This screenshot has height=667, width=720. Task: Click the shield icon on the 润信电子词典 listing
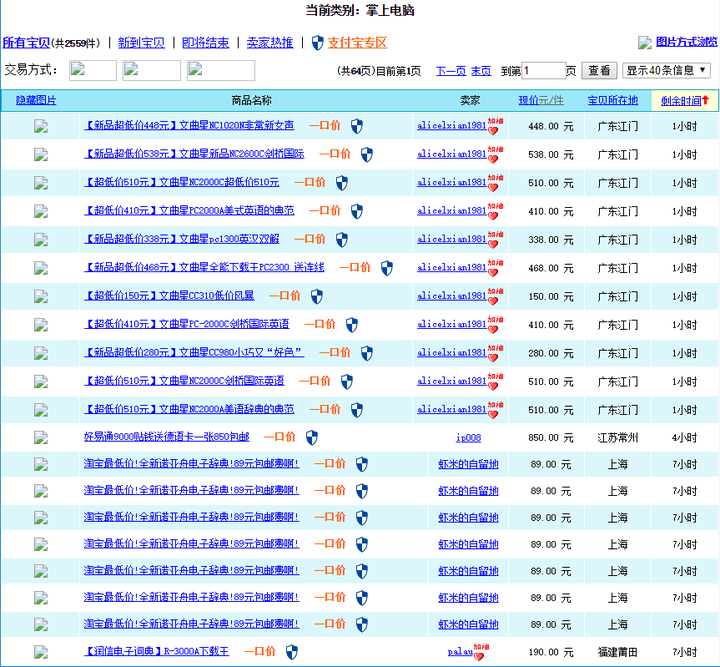pos(292,651)
